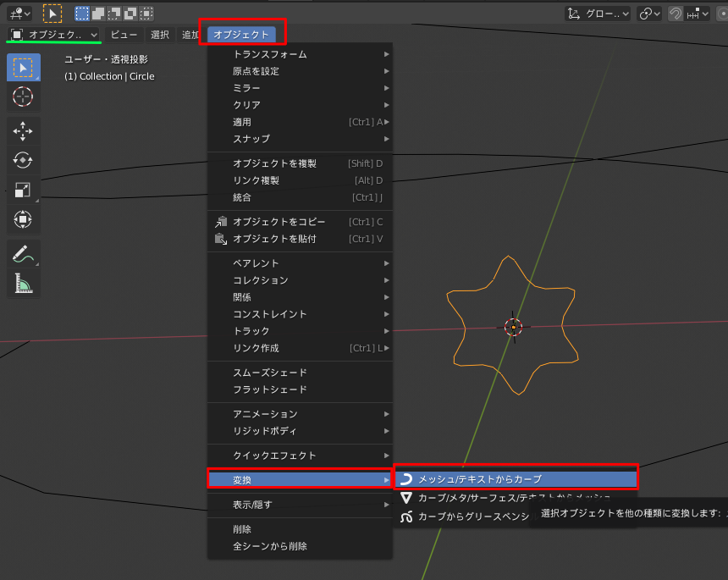
Task: Activate the Transform tool
Action: 23,219
